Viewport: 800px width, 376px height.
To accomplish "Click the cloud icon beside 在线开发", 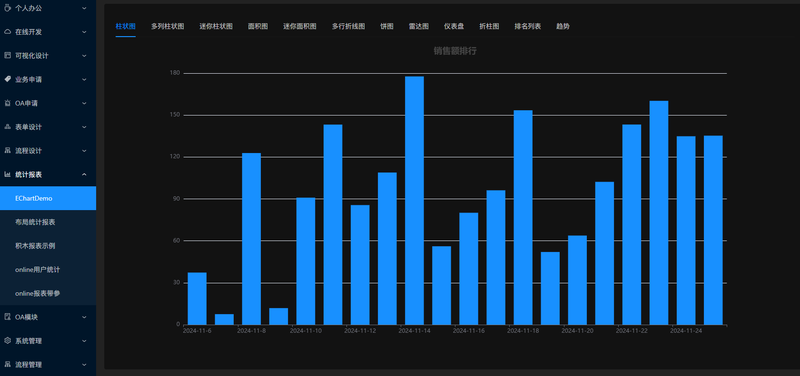I will 7,32.
